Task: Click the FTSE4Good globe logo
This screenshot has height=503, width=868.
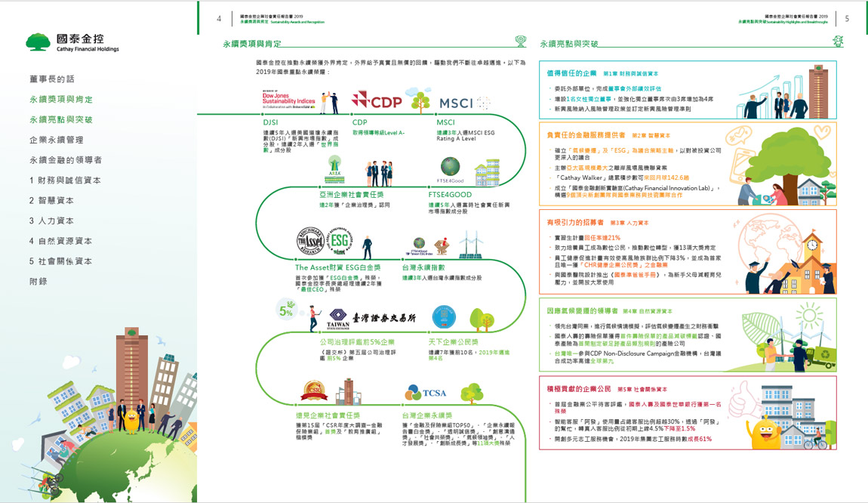Action: 451,167
